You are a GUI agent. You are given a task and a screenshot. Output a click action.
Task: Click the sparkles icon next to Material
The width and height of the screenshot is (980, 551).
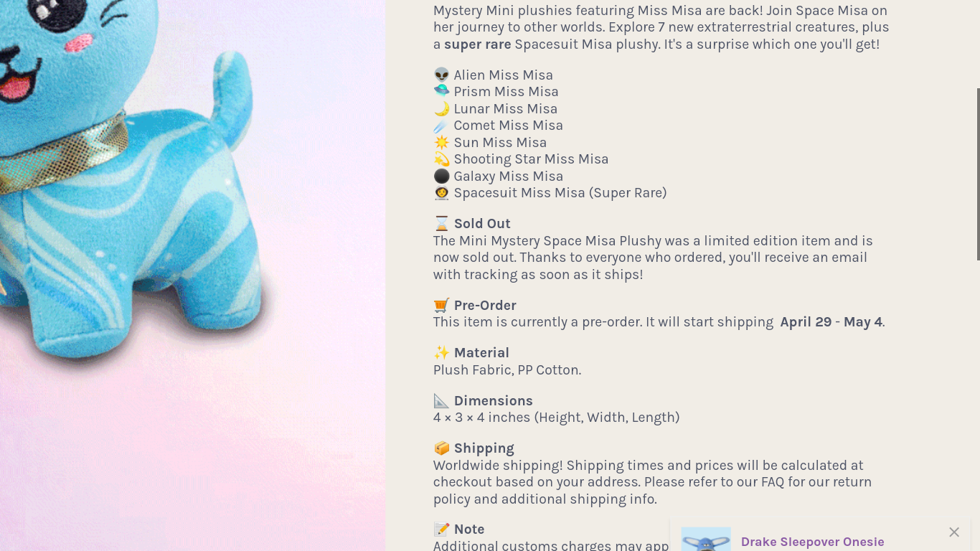pos(441,352)
